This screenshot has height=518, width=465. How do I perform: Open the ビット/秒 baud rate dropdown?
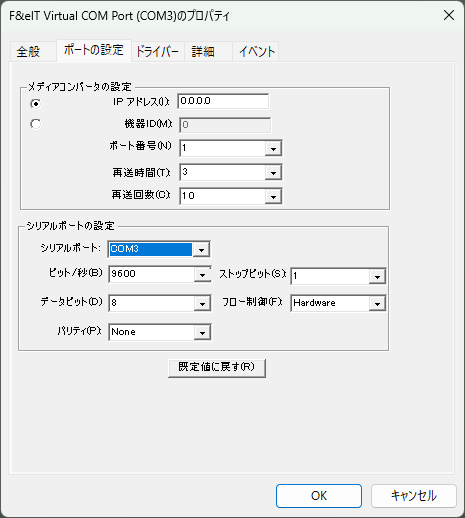(x=202, y=275)
